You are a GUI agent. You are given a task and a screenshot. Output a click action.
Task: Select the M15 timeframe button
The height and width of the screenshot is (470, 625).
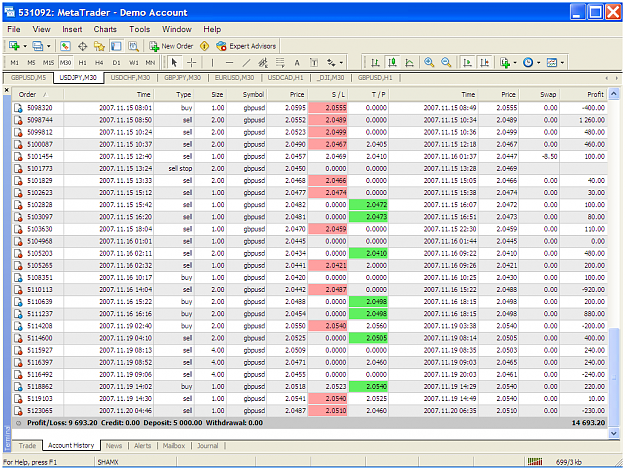click(x=48, y=63)
